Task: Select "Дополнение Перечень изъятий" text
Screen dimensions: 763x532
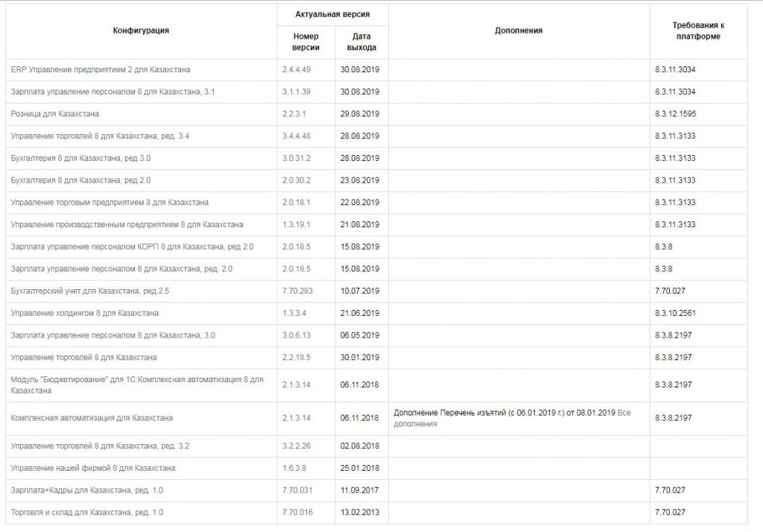Action: [x=449, y=413]
